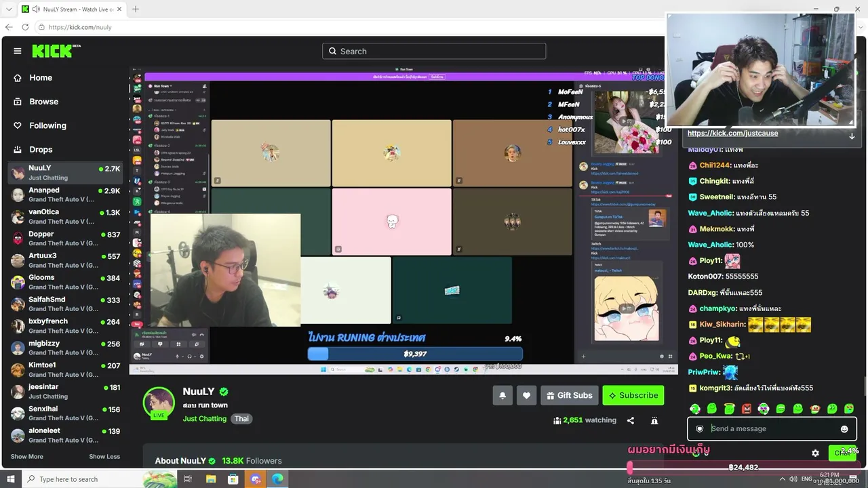The height and width of the screenshot is (488, 868).
Task: Open File Explorer from the taskbar
Action: pos(211,479)
